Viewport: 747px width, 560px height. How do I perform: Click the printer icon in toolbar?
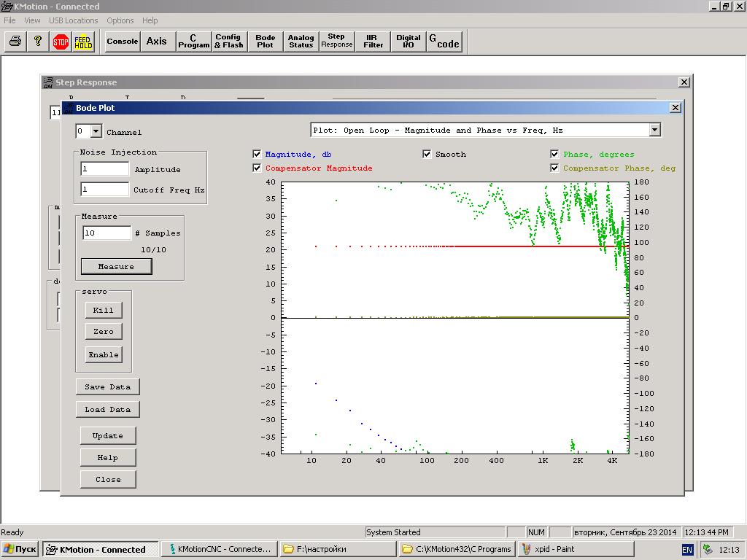click(x=15, y=42)
